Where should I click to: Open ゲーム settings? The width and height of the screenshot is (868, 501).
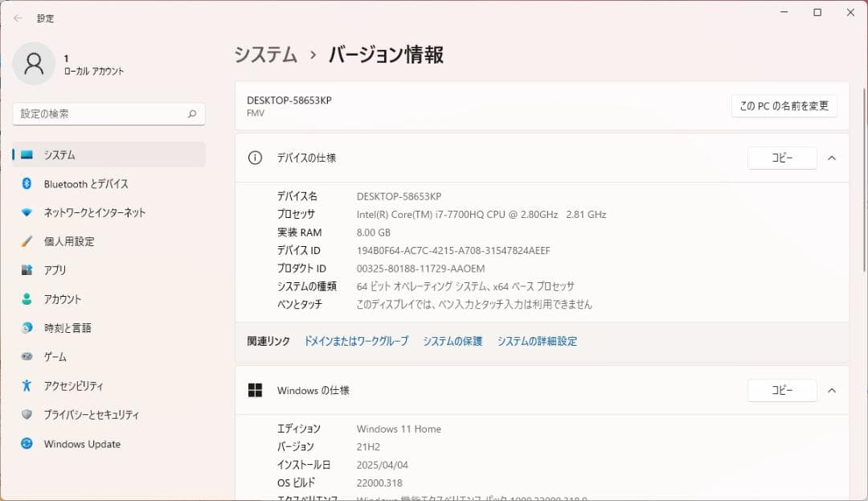click(53, 357)
